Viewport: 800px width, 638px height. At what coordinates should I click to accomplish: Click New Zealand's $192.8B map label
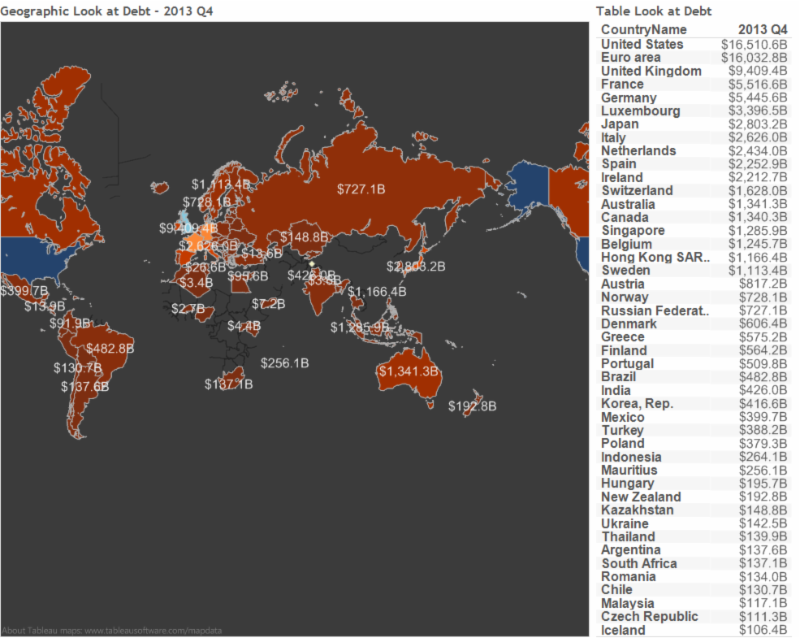[x=472, y=406]
